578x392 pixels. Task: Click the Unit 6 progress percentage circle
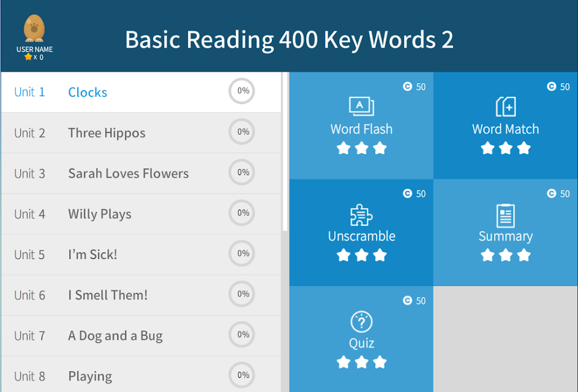tap(242, 294)
